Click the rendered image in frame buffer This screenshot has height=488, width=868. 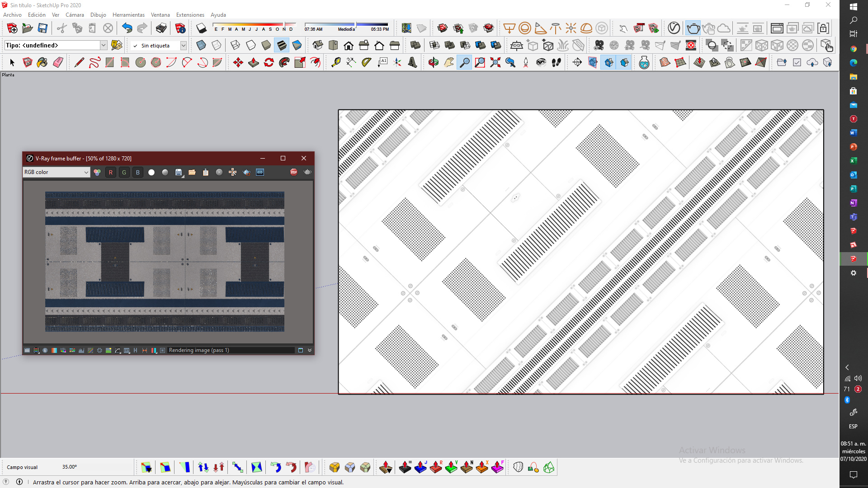[x=165, y=262]
